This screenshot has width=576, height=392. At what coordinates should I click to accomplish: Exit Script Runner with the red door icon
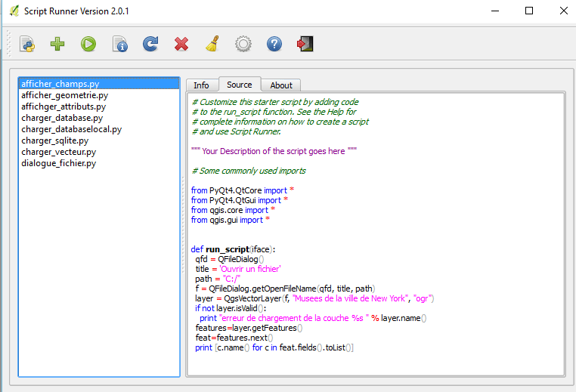click(305, 44)
